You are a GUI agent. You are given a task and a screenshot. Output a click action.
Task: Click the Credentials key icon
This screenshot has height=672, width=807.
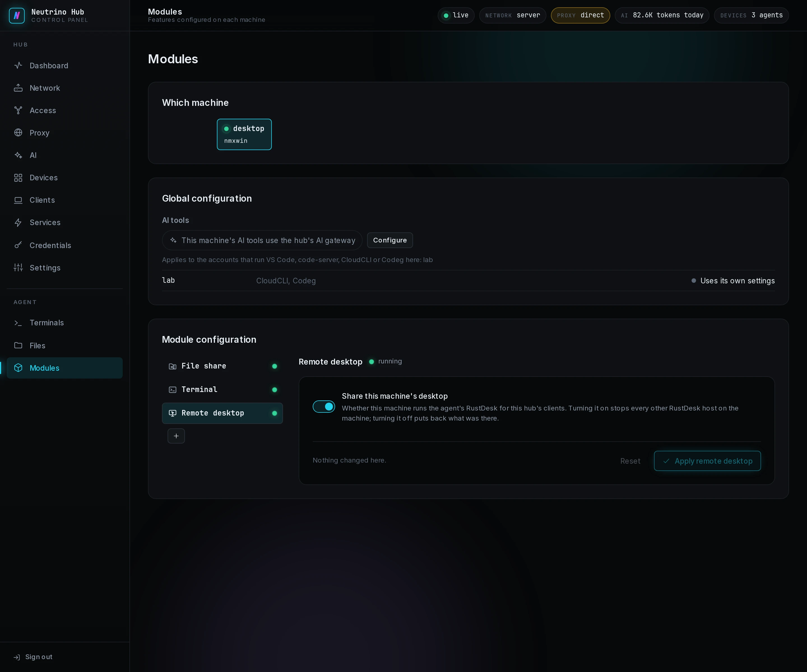pyautogui.click(x=18, y=245)
